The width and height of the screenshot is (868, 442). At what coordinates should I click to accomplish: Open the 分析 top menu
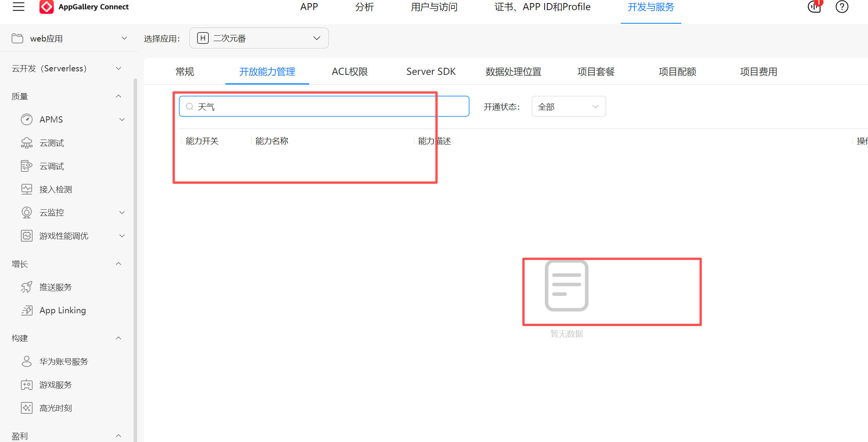(364, 7)
